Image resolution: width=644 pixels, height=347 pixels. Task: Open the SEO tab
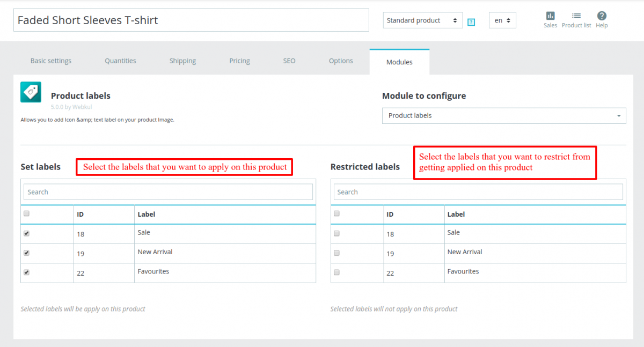289,61
